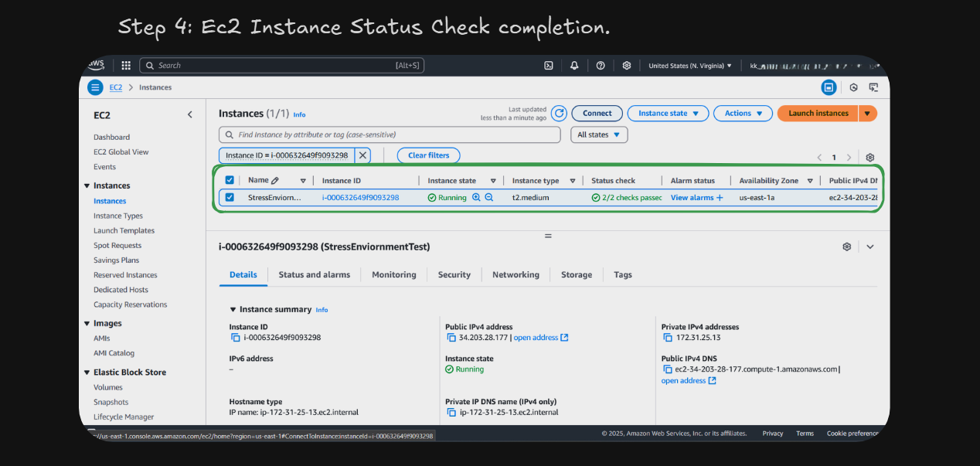Open the AWS services grid menu
The image size is (980, 466).
click(x=126, y=66)
